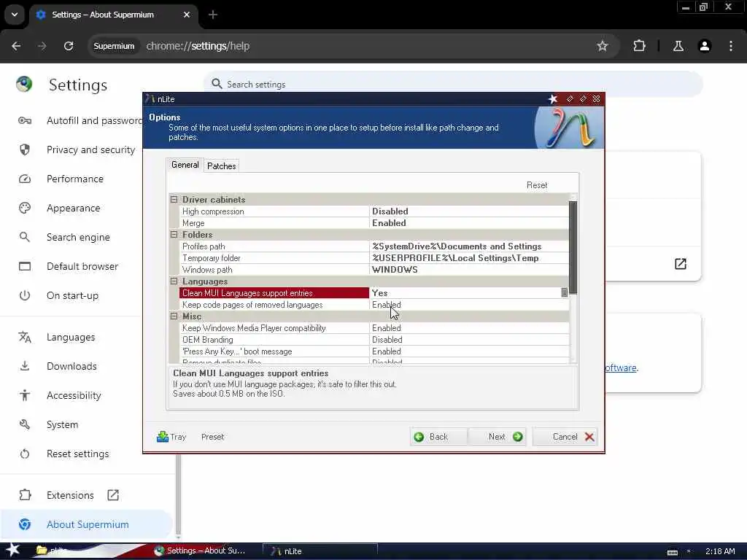Click the 2:18 AM taskbar clock

click(x=720, y=551)
